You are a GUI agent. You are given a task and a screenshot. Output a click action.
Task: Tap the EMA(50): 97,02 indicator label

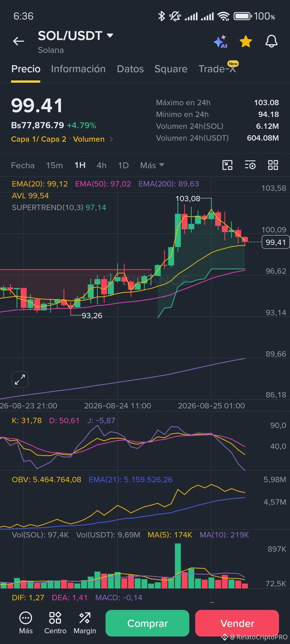[103, 184]
